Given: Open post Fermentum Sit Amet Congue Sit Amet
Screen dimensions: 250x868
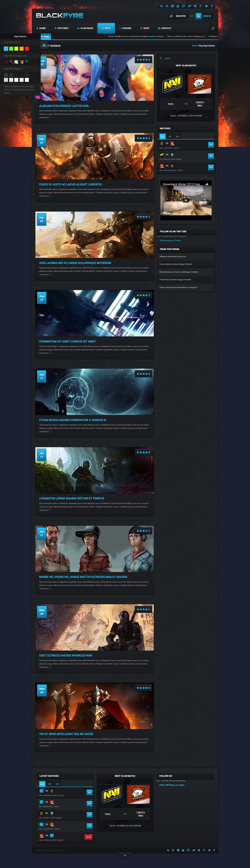Looking at the screenshot, I should [x=67, y=341].
